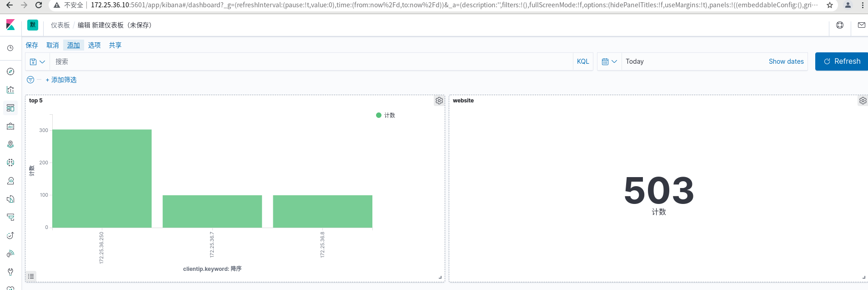868x290 pixels.
Task: Open Maps icon in sidebar
Action: click(x=10, y=144)
